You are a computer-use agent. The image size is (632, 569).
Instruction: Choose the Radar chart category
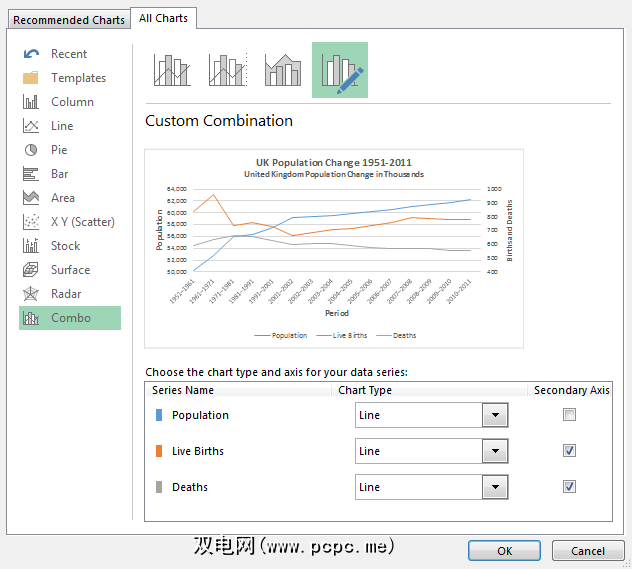pyautogui.click(x=68, y=294)
